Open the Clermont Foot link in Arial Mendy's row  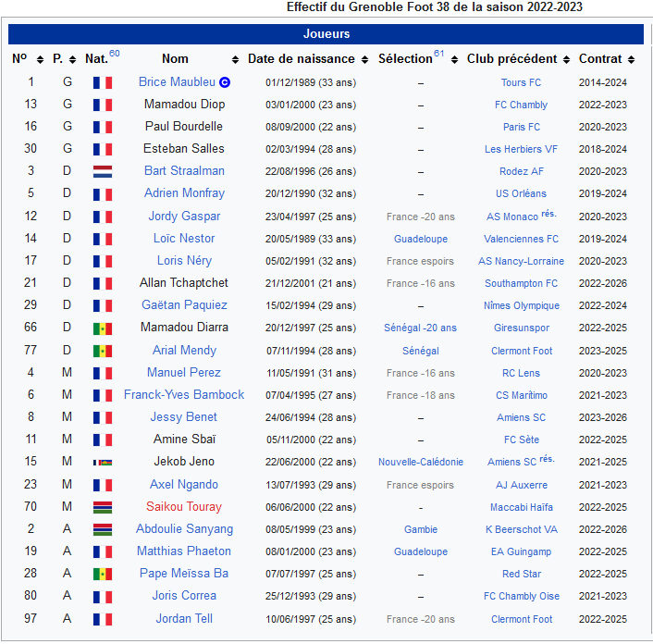[522, 351]
